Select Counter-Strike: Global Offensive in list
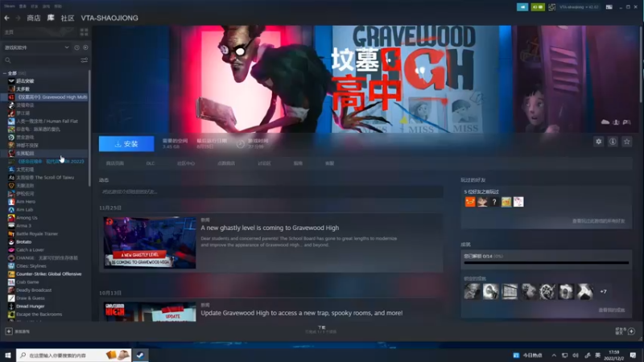Screen dimensions: 644x362 [44, 274]
